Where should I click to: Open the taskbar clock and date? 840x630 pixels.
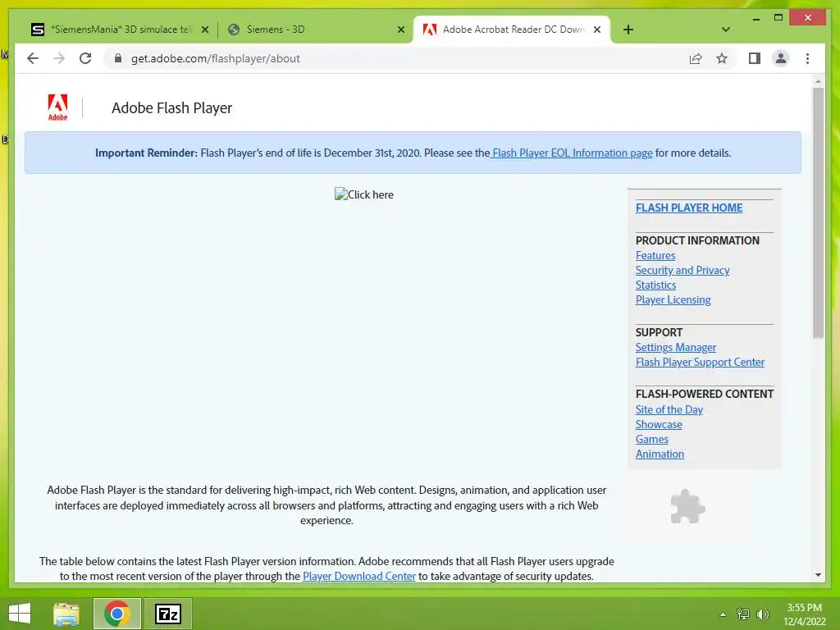pyautogui.click(x=804, y=614)
